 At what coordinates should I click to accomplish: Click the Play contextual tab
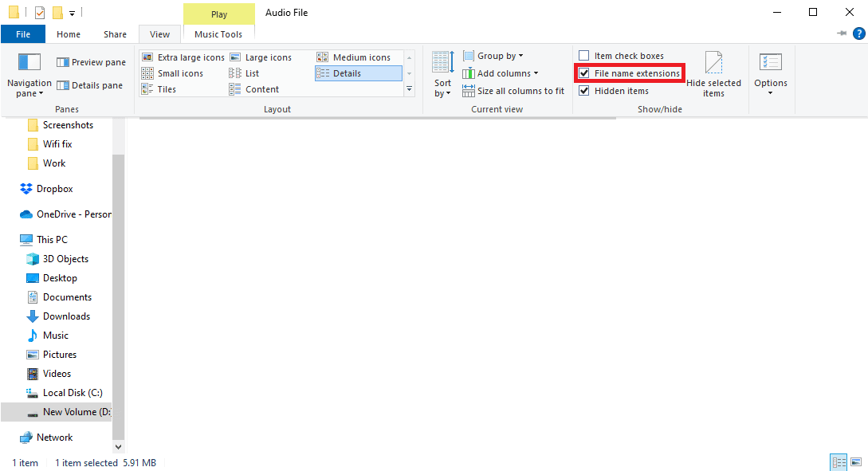219,14
